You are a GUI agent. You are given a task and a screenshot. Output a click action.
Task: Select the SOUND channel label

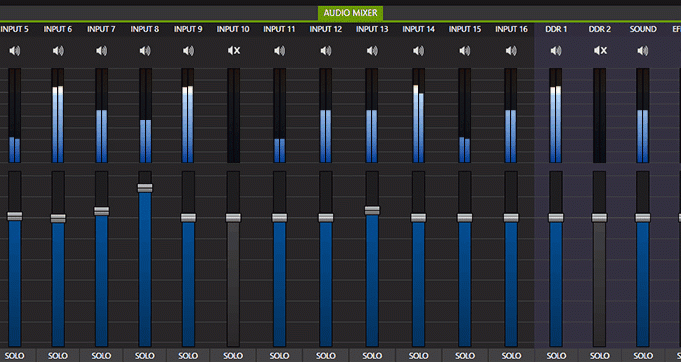pos(643,30)
